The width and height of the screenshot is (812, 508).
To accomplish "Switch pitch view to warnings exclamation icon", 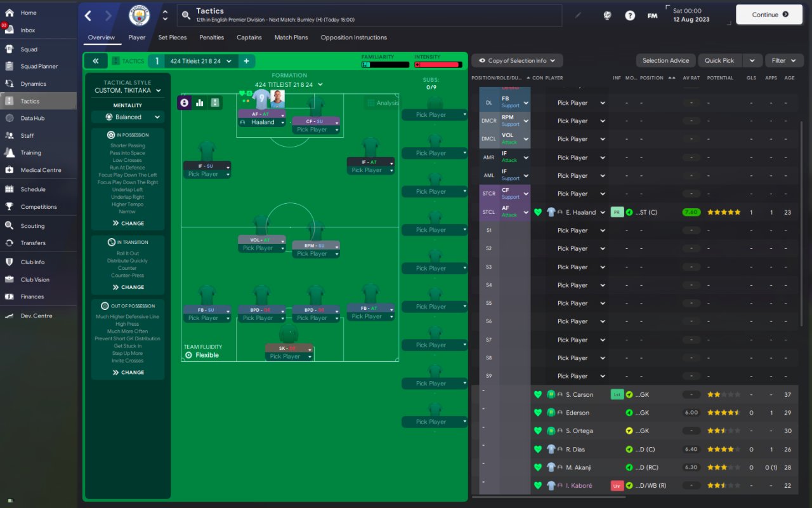I will (x=215, y=102).
